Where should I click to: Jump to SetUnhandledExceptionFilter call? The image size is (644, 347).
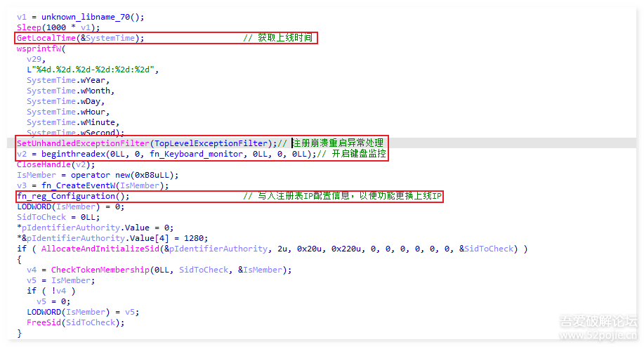click(x=84, y=143)
